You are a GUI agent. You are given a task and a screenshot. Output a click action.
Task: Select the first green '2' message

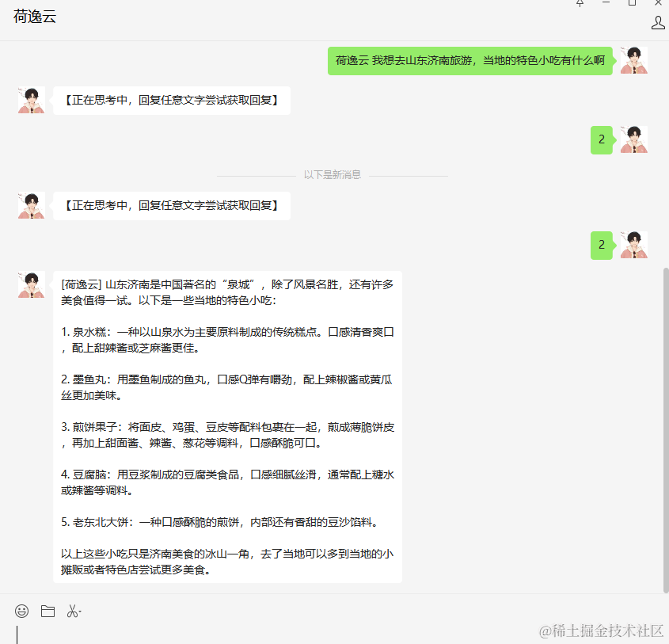point(601,139)
